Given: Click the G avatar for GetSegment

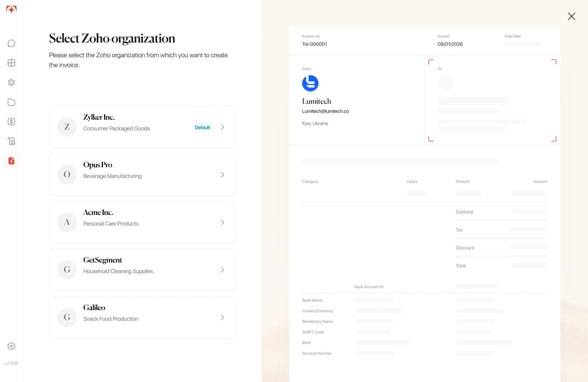Looking at the screenshot, I should 67,270.
